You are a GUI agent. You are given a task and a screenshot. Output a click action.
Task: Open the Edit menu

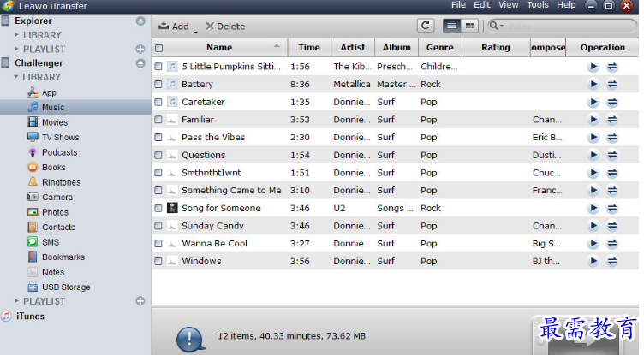point(482,5)
